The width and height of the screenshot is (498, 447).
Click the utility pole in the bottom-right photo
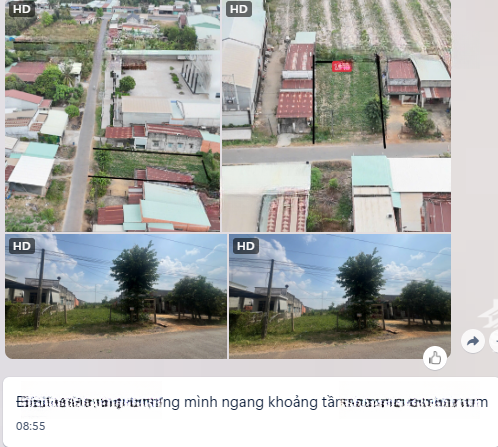click(268, 298)
